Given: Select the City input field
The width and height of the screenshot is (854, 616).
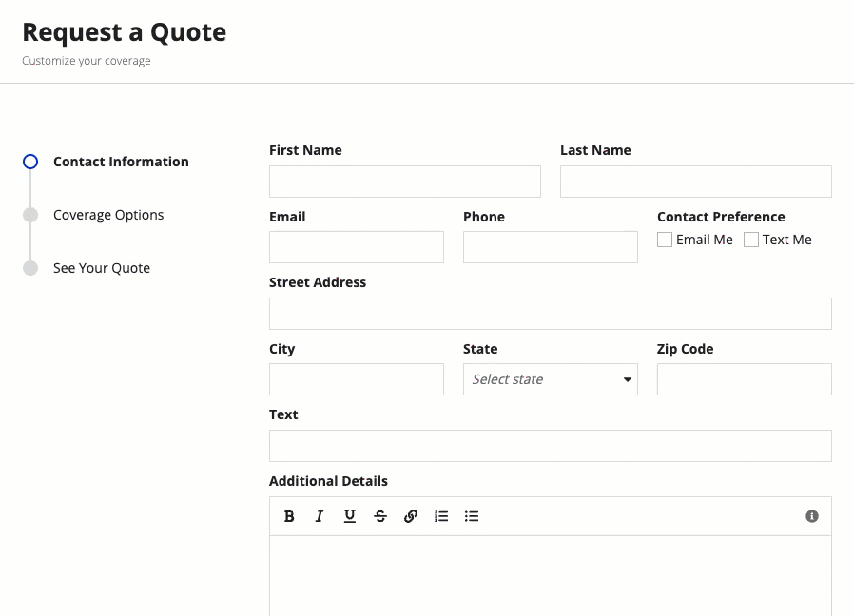Looking at the screenshot, I should pyautogui.click(x=357, y=379).
